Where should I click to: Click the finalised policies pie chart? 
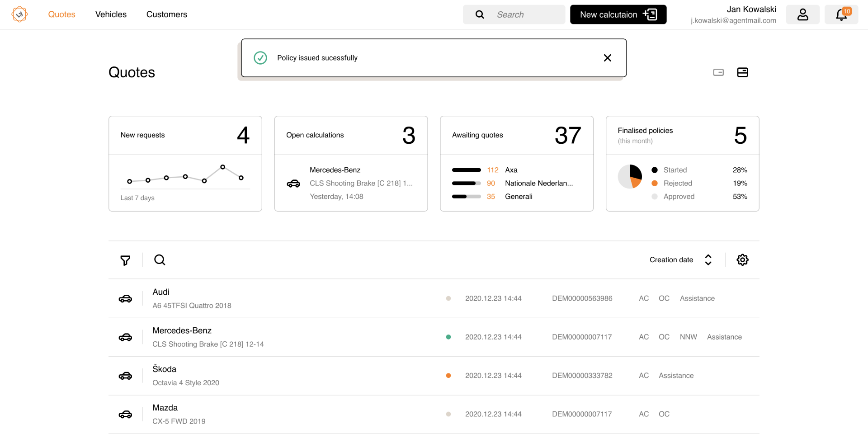pyautogui.click(x=630, y=176)
